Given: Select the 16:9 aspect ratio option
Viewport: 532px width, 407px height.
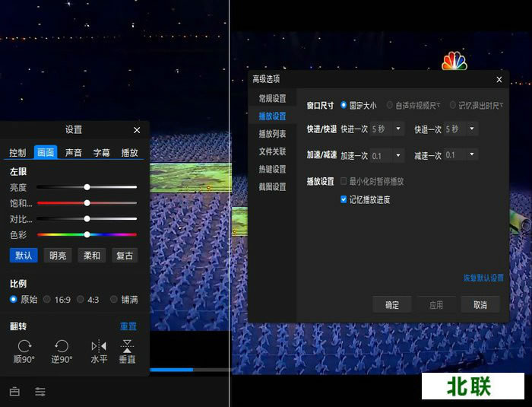Looking at the screenshot, I should click(47, 300).
